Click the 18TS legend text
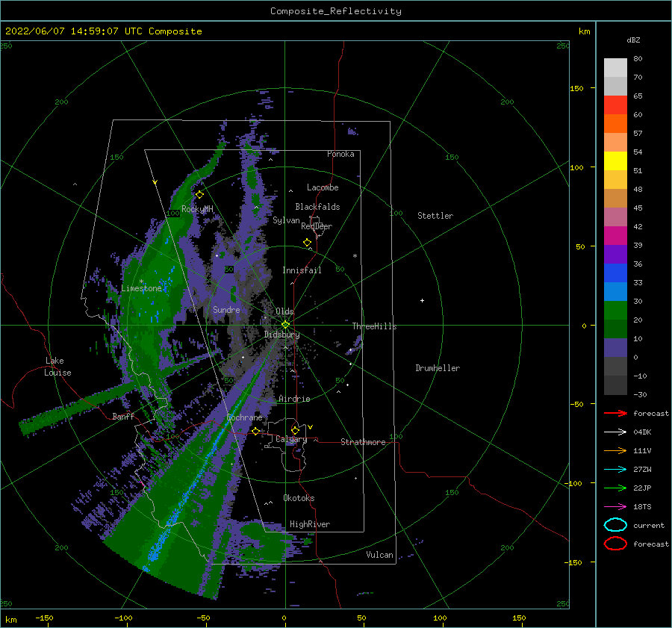Image resolution: width=672 pixels, height=628 pixels. pos(642,507)
